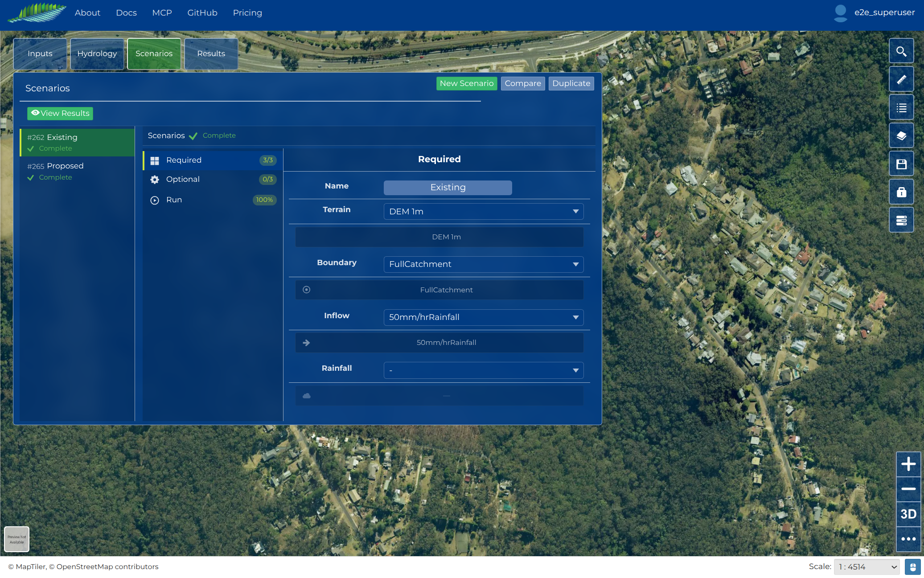Switch the map to 3D view
924x578 pixels.
click(908, 514)
